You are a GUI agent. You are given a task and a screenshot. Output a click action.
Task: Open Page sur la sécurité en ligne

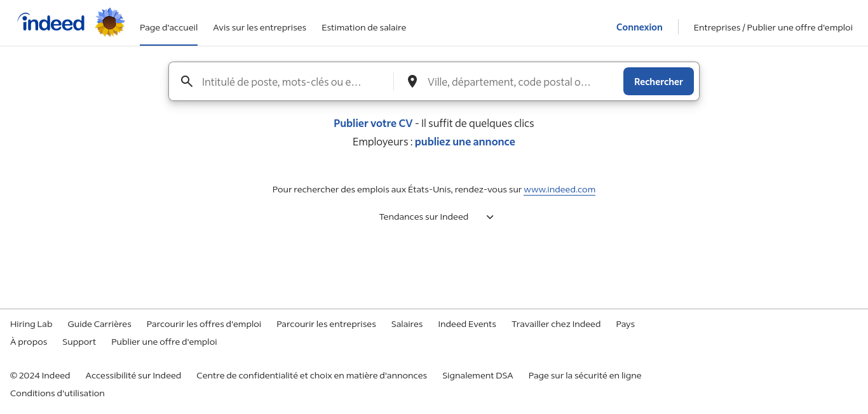[585, 375]
